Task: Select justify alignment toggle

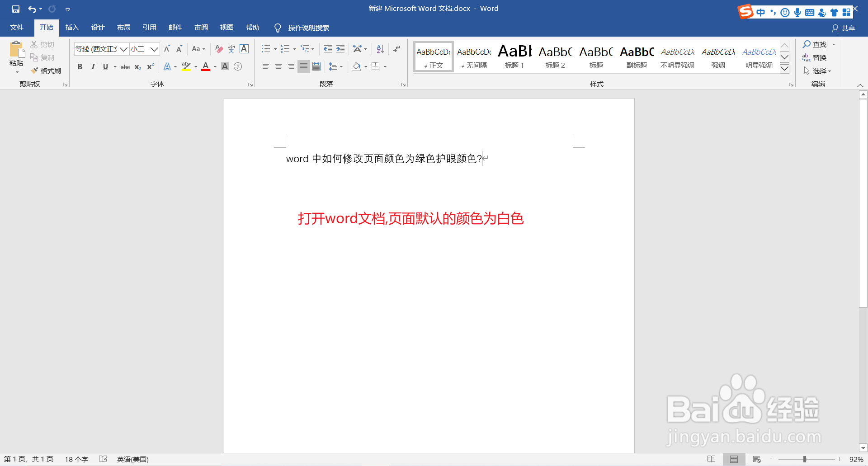Action: 304,66
